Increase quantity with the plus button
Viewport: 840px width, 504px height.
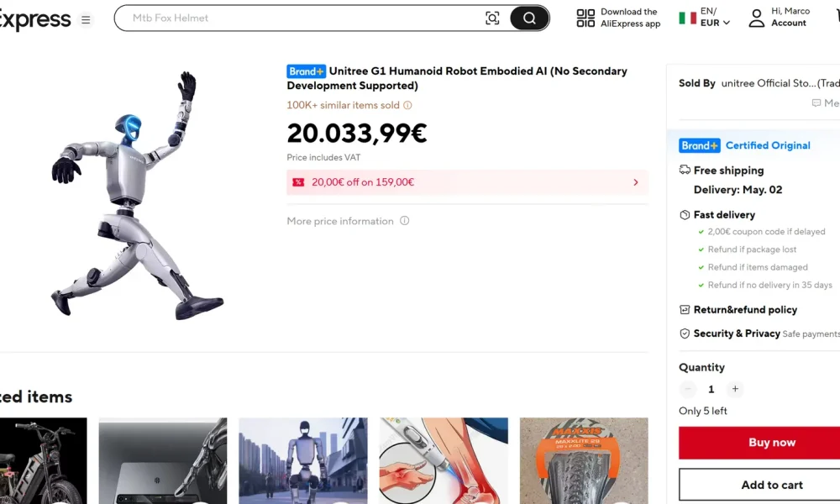(735, 389)
